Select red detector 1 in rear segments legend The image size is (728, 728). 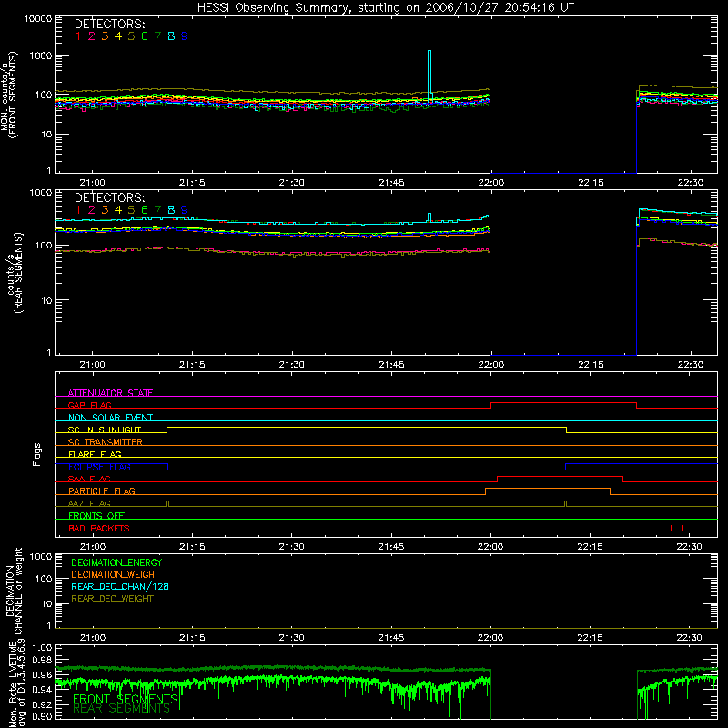point(78,210)
